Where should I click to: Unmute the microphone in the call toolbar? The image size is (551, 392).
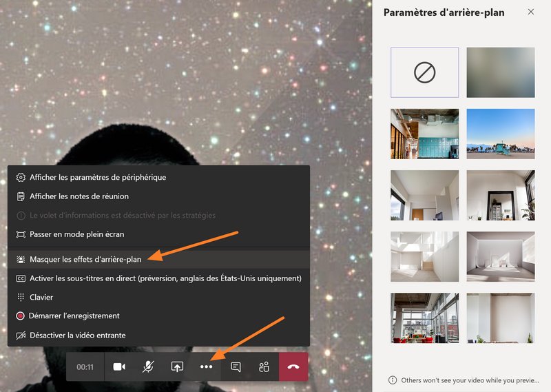pos(148,367)
